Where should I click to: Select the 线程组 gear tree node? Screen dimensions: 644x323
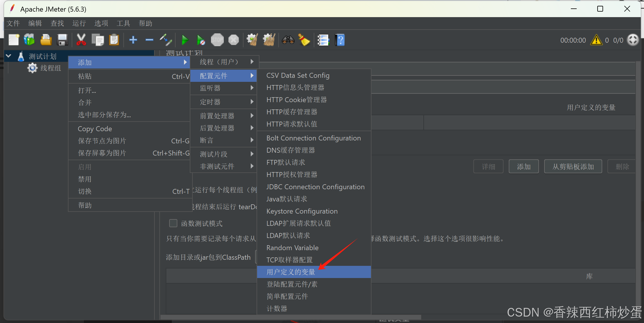[44, 68]
